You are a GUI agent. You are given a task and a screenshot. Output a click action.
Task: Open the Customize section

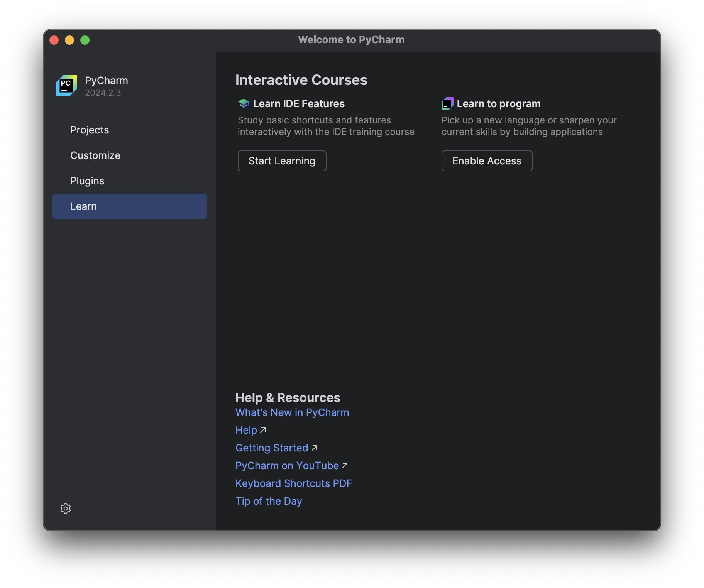[95, 155]
